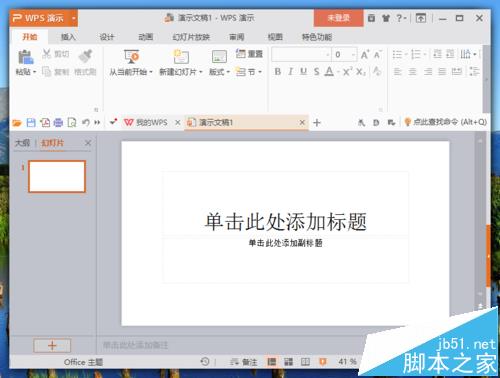Click the Save icon in quick access toolbar
Image resolution: width=500 pixels, height=378 pixels.
point(31,123)
